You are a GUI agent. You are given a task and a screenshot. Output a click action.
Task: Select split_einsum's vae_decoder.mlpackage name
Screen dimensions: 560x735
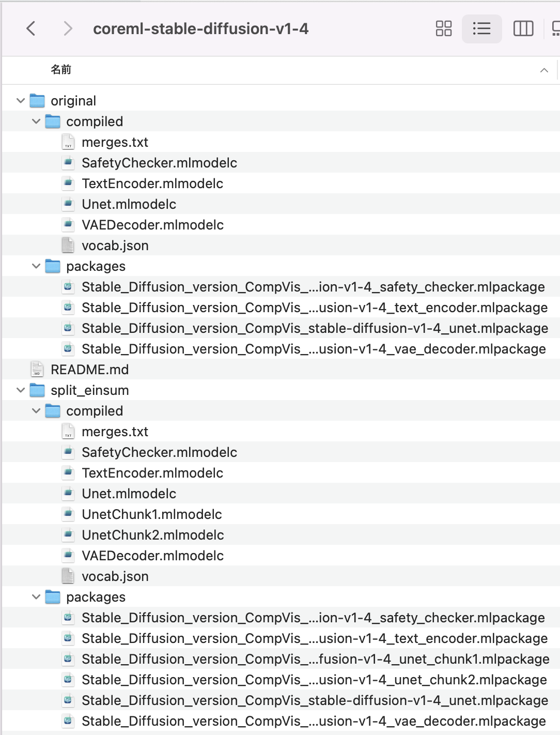(314, 721)
